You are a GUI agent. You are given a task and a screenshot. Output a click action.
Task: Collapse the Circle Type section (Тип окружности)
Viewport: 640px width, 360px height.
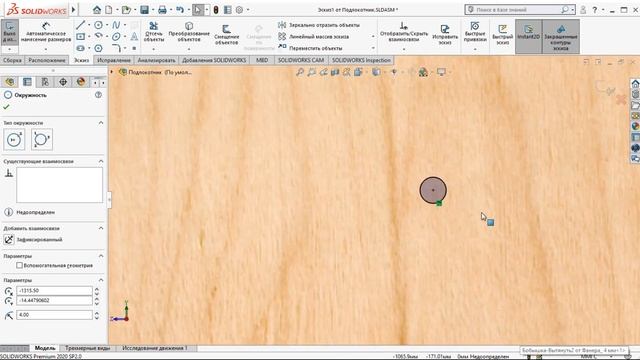tap(101, 123)
